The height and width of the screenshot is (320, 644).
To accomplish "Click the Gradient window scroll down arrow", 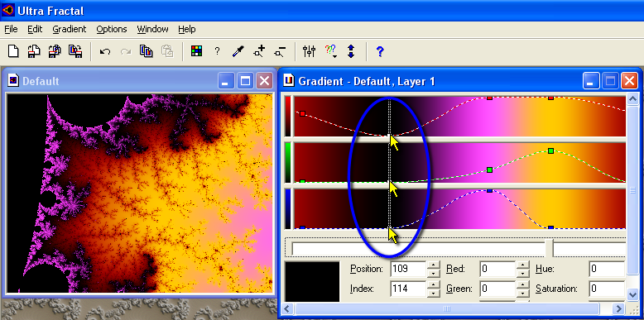I will [633, 294].
